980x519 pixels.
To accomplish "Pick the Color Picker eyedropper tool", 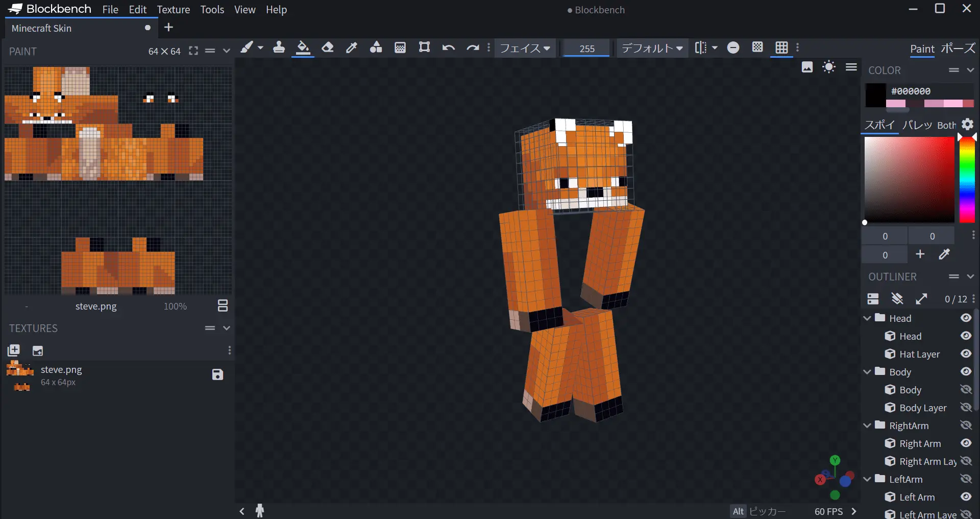I will click(352, 48).
